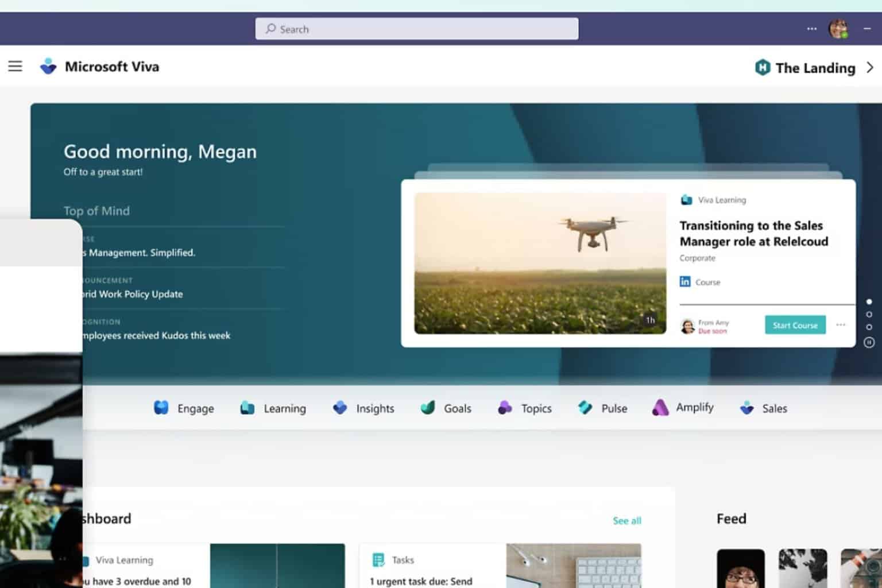Expand The Landing chevron arrow
Screen dimensions: 882x588
(870, 67)
